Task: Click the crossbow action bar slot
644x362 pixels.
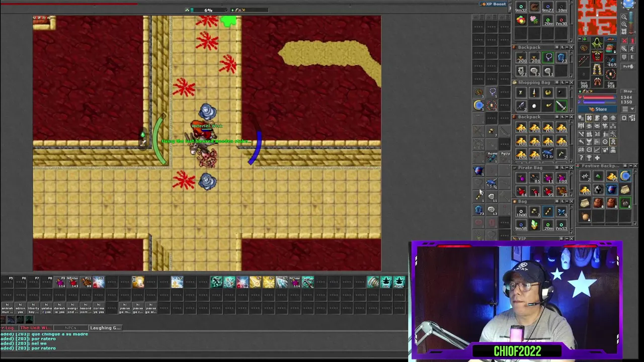Action: (308, 282)
